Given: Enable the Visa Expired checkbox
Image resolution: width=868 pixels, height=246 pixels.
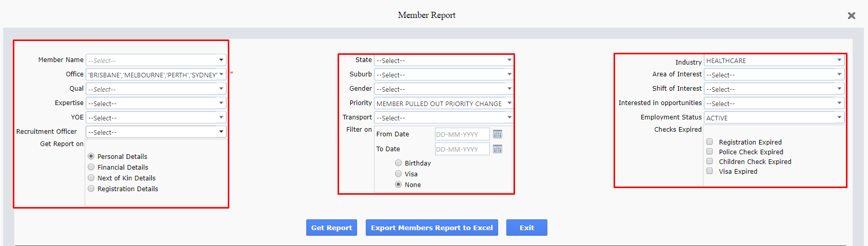Looking at the screenshot, I should pos(709,171).
